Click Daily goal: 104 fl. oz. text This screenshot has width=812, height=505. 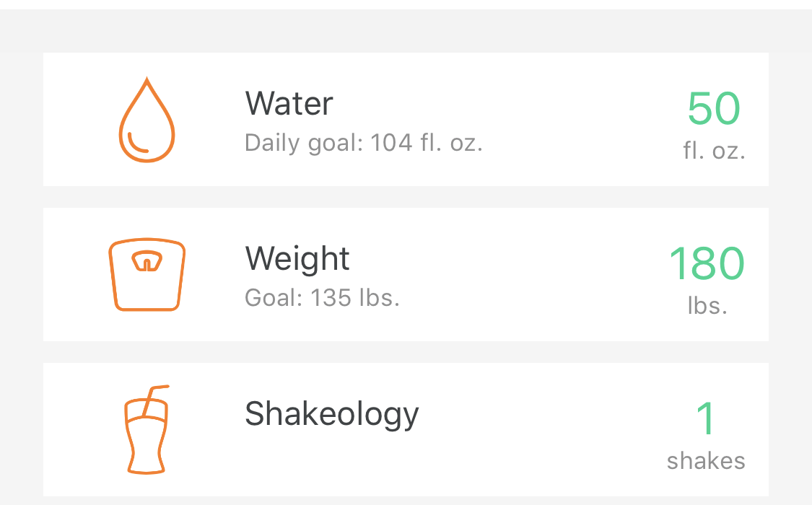point(364,144)
